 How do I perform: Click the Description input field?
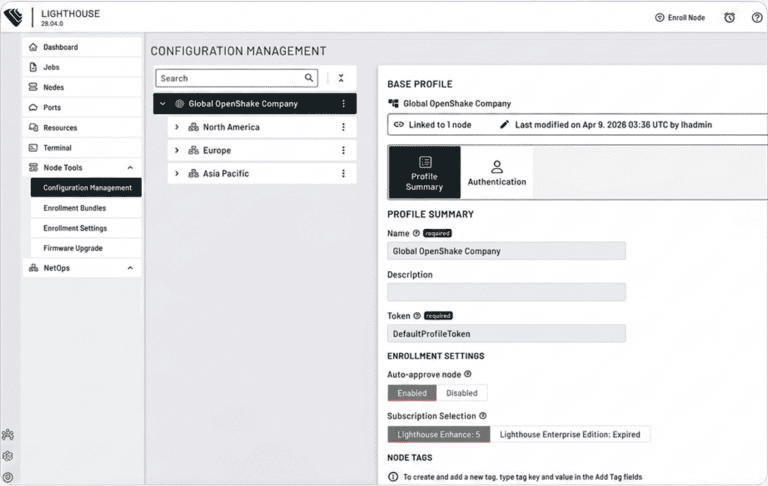coord(506,292)
